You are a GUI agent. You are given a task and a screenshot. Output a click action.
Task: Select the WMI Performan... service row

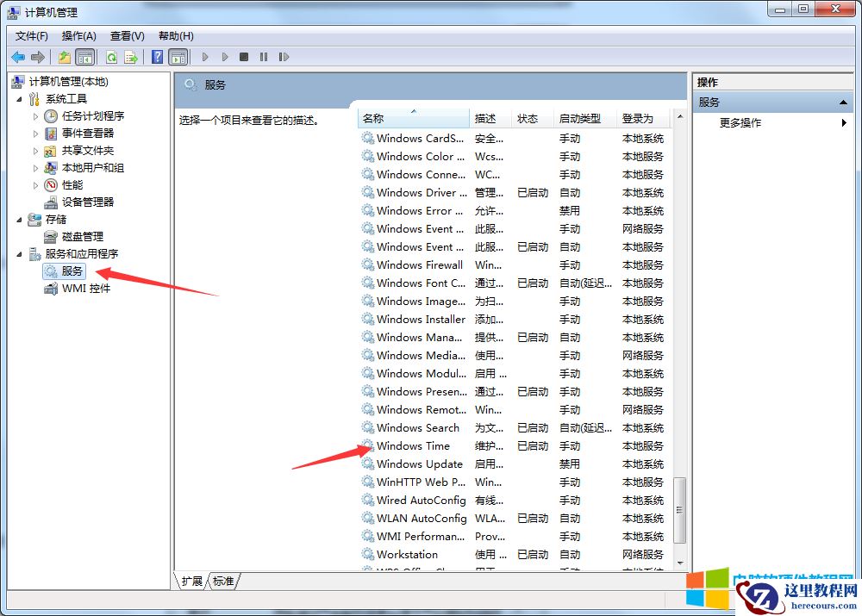click(515, 537)
